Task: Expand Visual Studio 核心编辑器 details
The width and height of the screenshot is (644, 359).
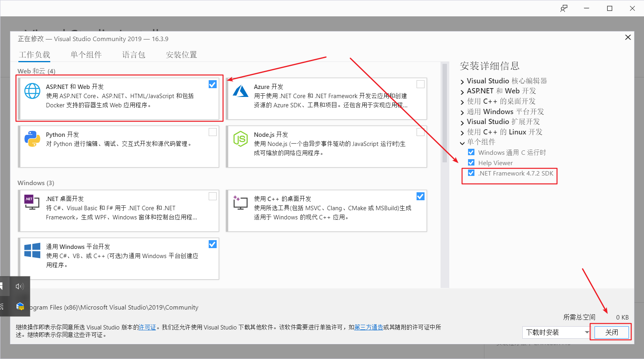Action: point(462,82)
